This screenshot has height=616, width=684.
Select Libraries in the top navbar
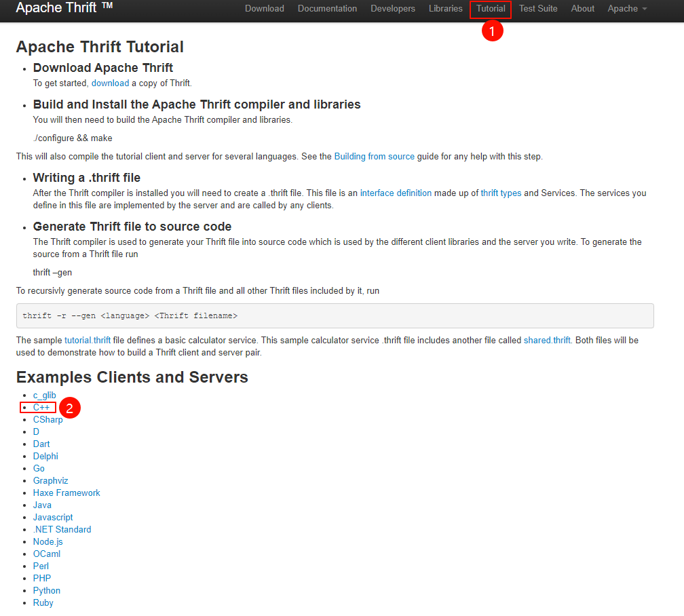(445, 9)
